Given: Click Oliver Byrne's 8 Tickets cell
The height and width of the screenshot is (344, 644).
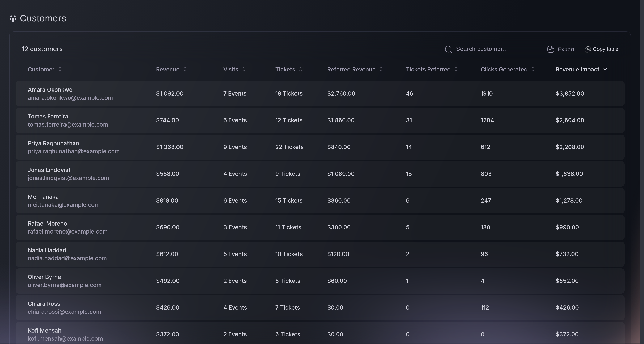Looking at the screenshot, I should click(x=287, y=281).
